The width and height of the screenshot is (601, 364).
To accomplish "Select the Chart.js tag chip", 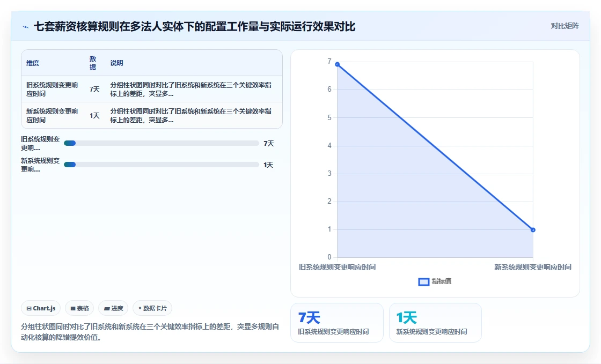I will tap(41, 308).
